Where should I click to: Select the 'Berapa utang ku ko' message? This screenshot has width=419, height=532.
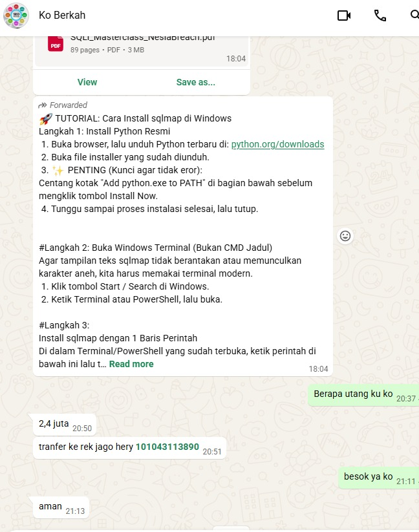[363, 395]
